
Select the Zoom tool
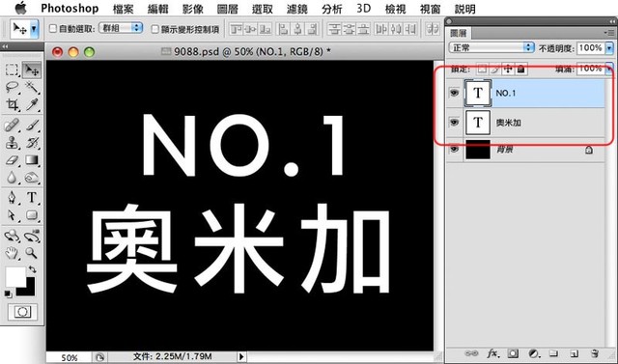(32, 253)
